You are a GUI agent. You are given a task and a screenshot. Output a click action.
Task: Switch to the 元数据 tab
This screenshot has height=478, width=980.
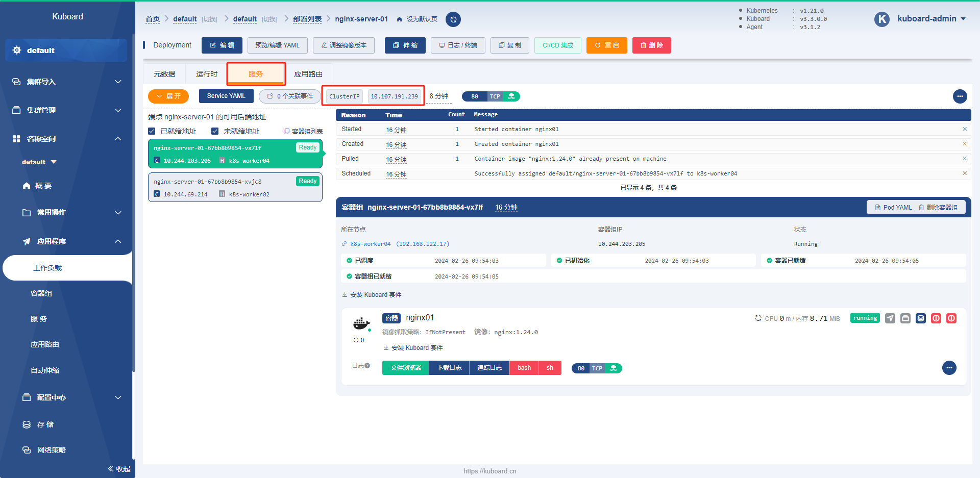(x=164, y=74)
